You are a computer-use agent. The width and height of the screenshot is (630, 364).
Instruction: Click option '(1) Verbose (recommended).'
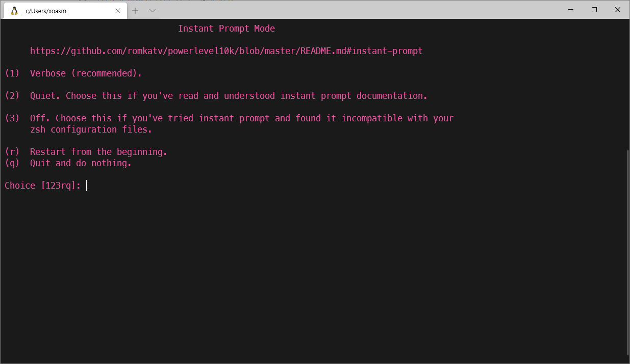(73, 73)
